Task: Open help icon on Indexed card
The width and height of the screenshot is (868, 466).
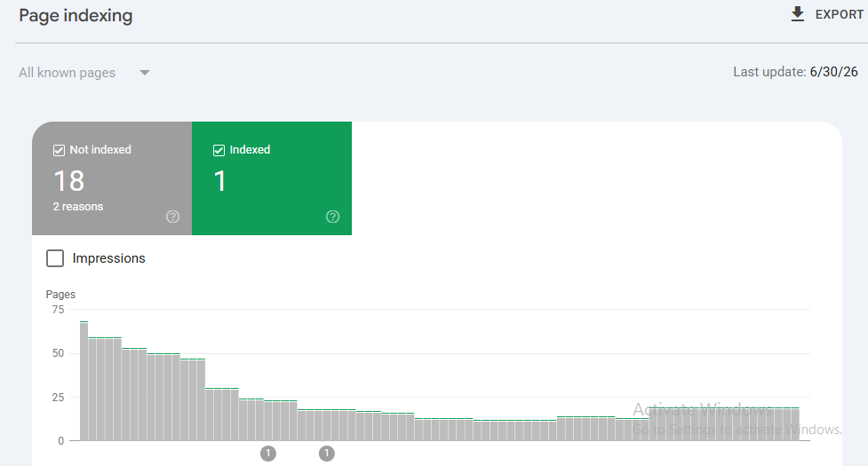Action: coord(332,217)
